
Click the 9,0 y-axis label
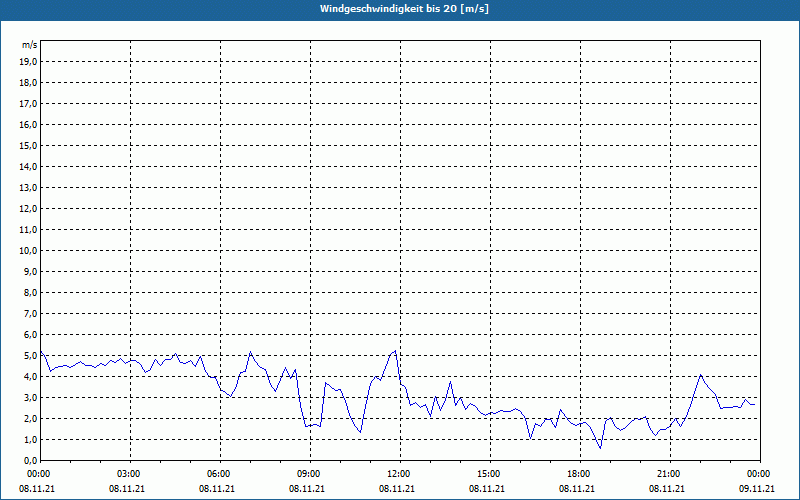click(30, 271)
